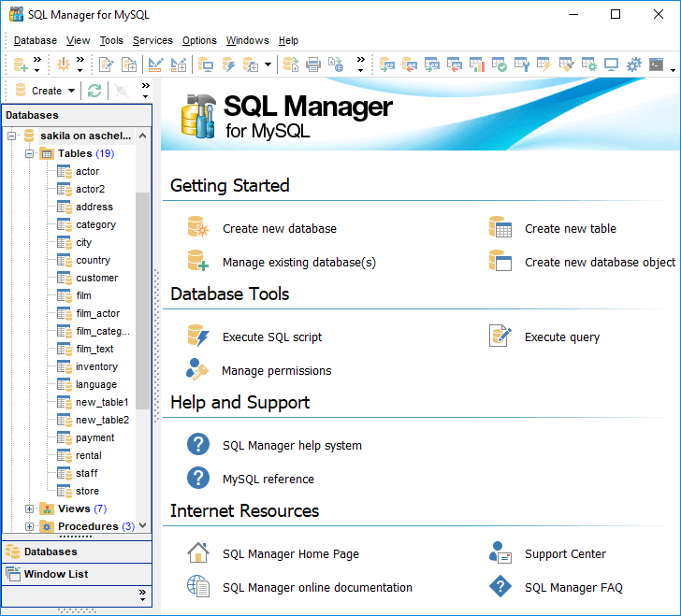The width and height of the screenshot is (681, 616).
Task: Collapse the sakila database tree node
Action: (x=12, y=136)
